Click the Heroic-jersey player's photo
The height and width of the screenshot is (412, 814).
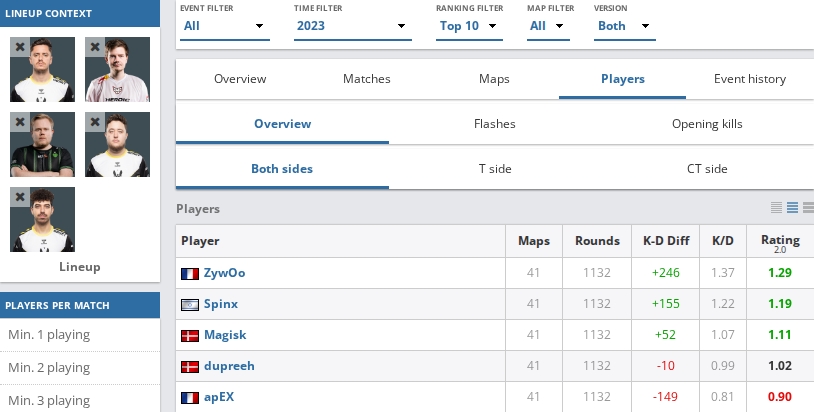point(118,70)
